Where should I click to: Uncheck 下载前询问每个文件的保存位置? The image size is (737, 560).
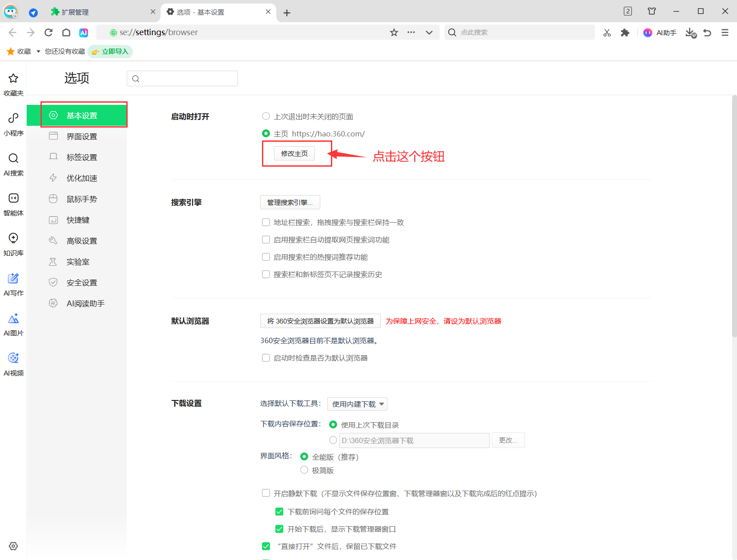coord(279,512)
